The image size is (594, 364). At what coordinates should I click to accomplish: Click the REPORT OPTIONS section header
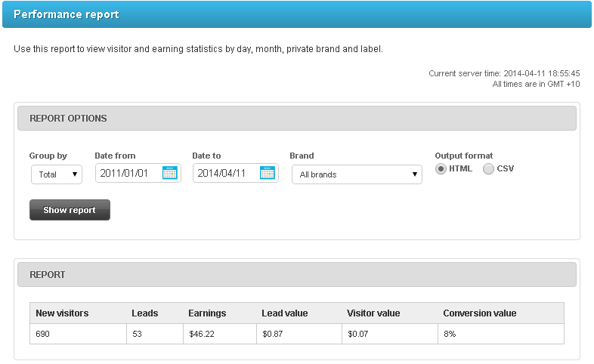tap(297, 119)
